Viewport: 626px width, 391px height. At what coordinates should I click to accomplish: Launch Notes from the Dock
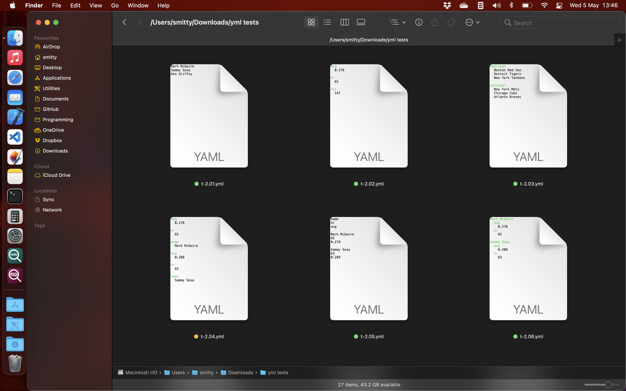tap(15, 177)
